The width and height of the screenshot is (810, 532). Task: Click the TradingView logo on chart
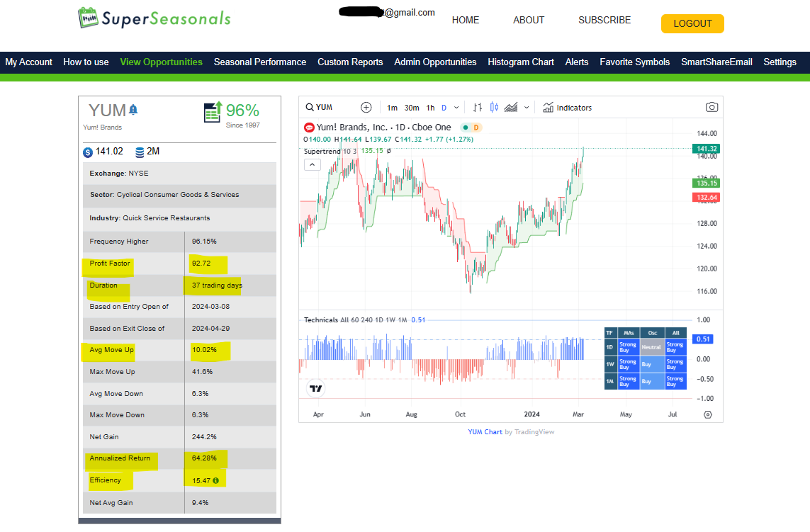pyautogui.click(x=315, y=388)
